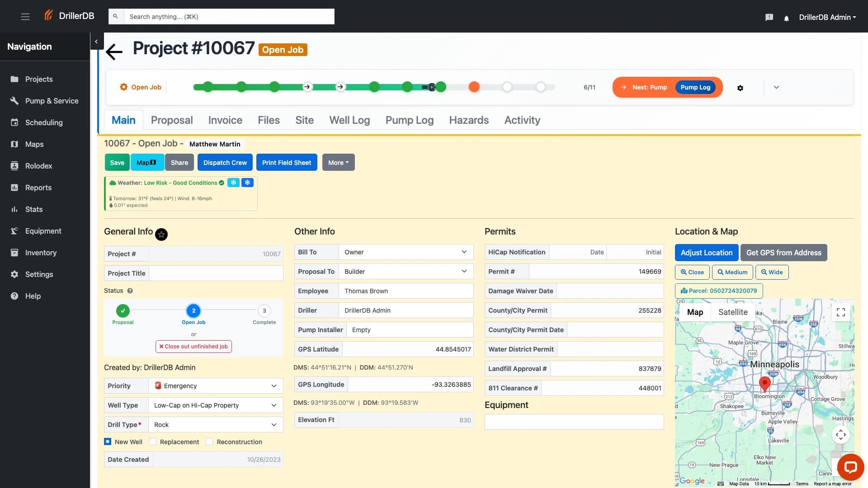This screenshot has width=868, height=488.
Task: Open the Rolodex from the navigation sidebar
Action: (38, 166)
